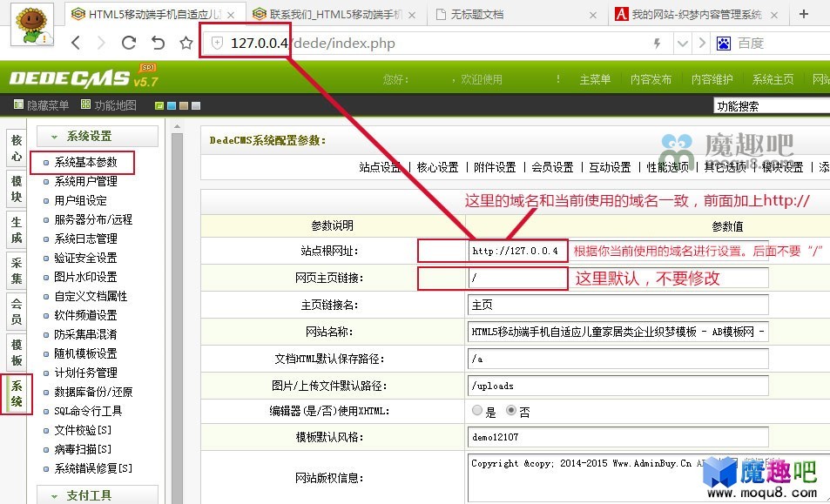Screen dimensions: 830x504
Task: Click 网站名称 input field
Action: coord(617,332)
